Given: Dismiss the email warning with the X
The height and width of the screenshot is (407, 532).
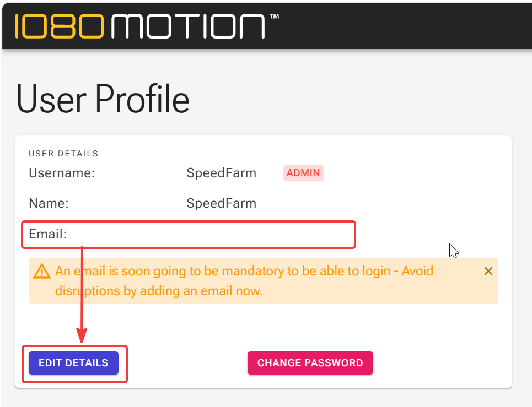Looking at the screenshot, I should (488, 271).
